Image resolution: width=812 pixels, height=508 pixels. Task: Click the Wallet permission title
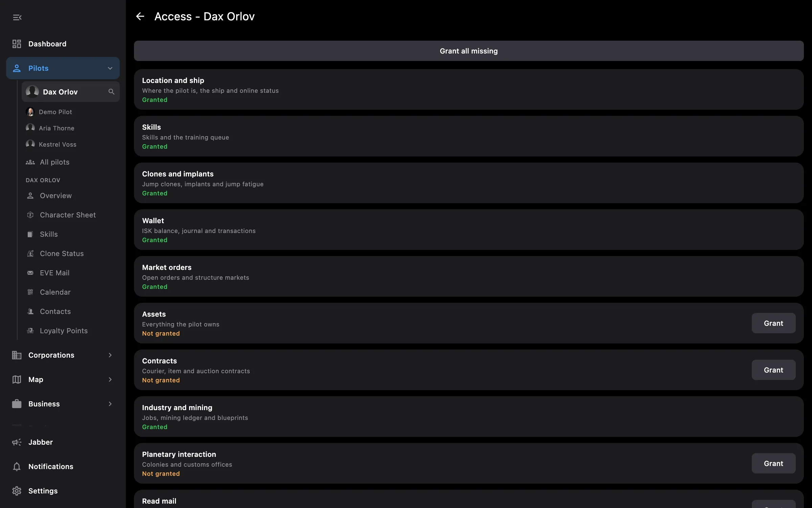click(x=153, y=221)
